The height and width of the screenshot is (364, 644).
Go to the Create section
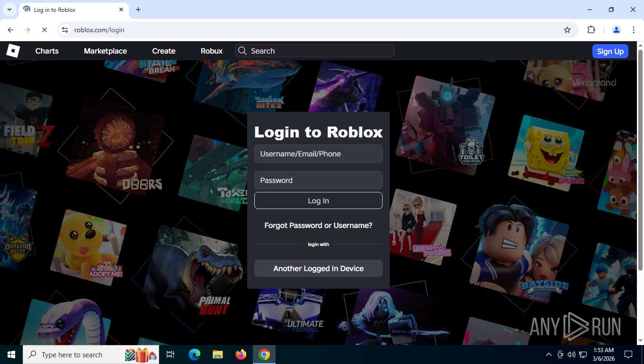164,51
